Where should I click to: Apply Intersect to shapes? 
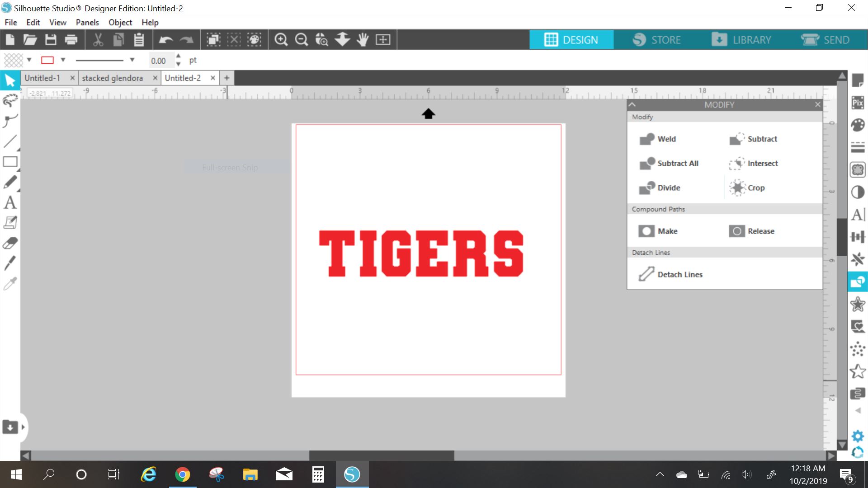(x=753, y=163)
